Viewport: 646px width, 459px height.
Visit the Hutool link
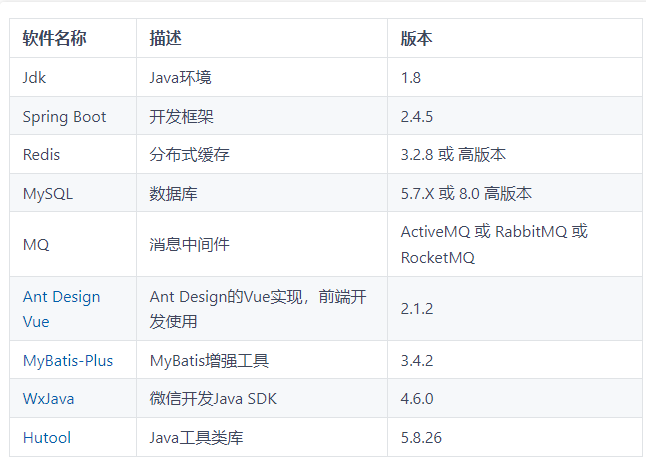(x=47, y=437)
